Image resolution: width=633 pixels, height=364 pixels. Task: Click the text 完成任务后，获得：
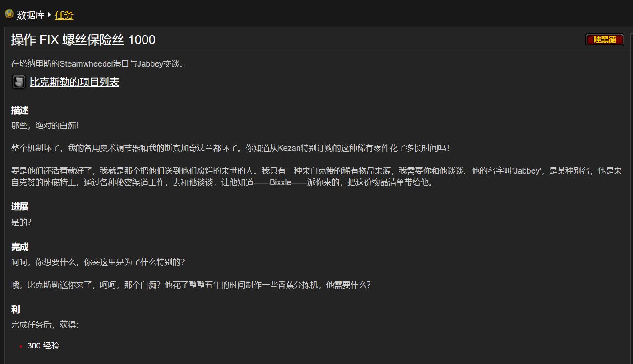pos(45,325)
